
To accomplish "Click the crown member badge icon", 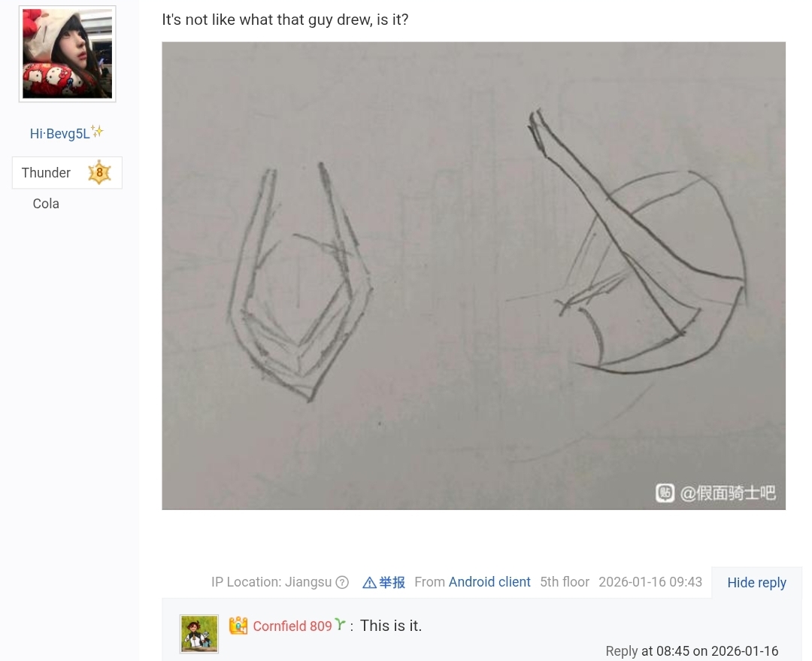I will click(238, 626).
